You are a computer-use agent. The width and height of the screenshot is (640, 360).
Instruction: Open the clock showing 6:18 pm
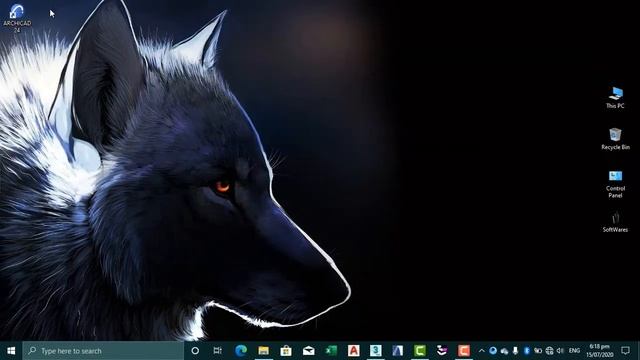pos(600,351)
